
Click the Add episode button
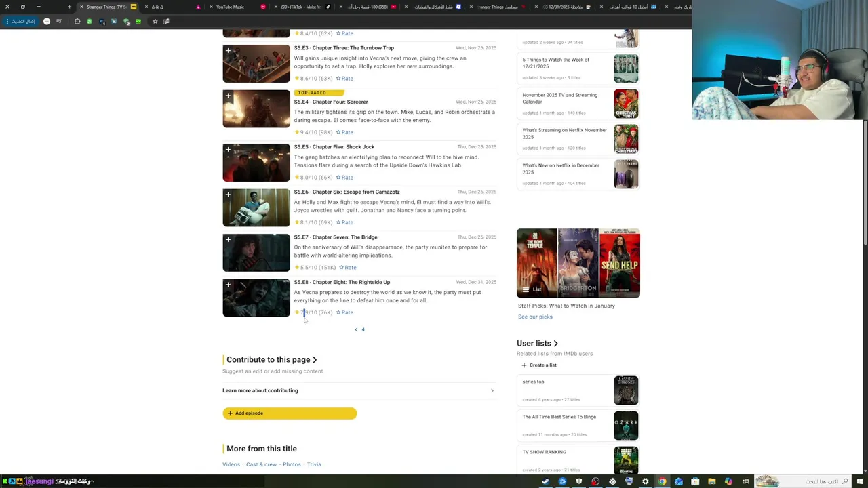(x=290, y=413)
